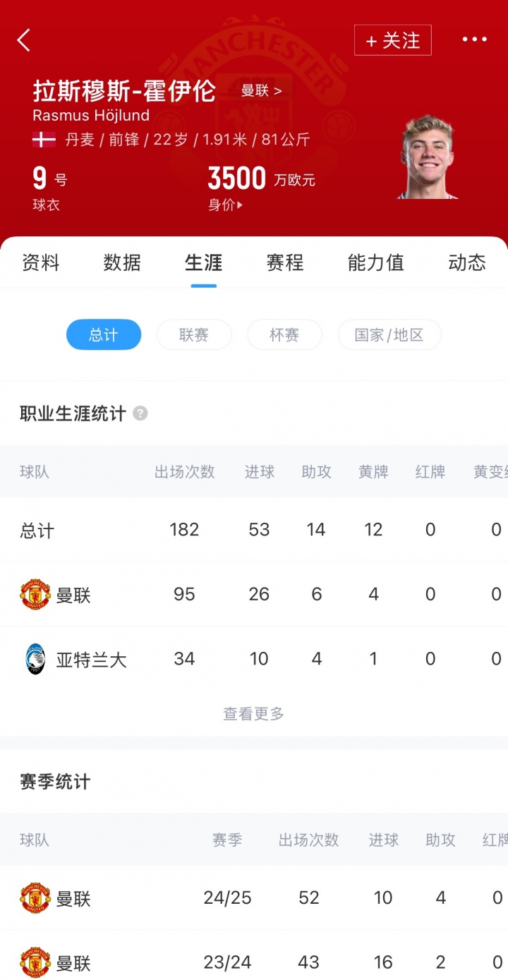Open the three-dot more options menu

474,40
